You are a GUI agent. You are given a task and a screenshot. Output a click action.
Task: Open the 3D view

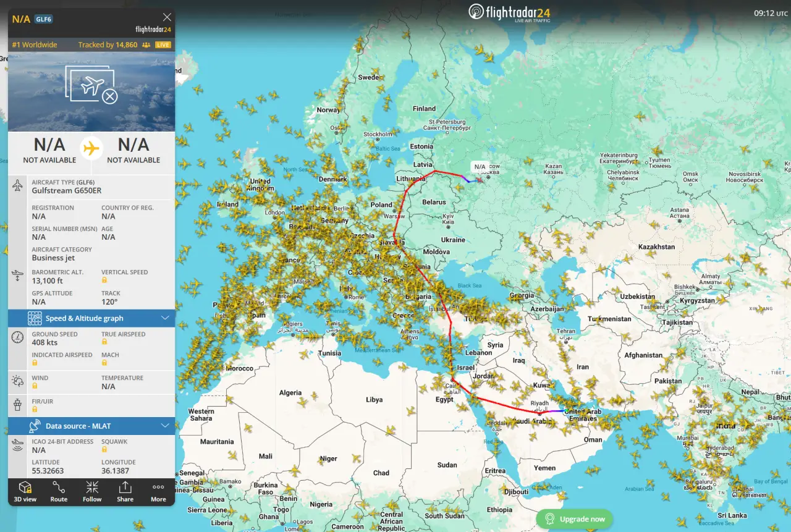(25, 492)
